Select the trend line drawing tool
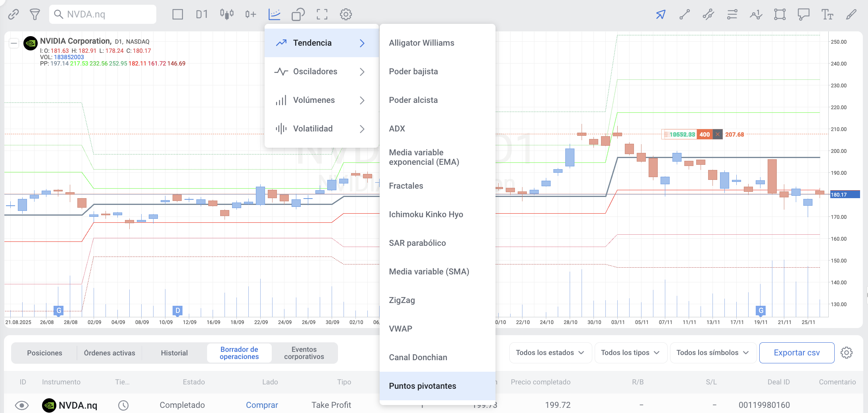Screen dimensions: 868x413 pyautogui.click(x=685, y=15)
